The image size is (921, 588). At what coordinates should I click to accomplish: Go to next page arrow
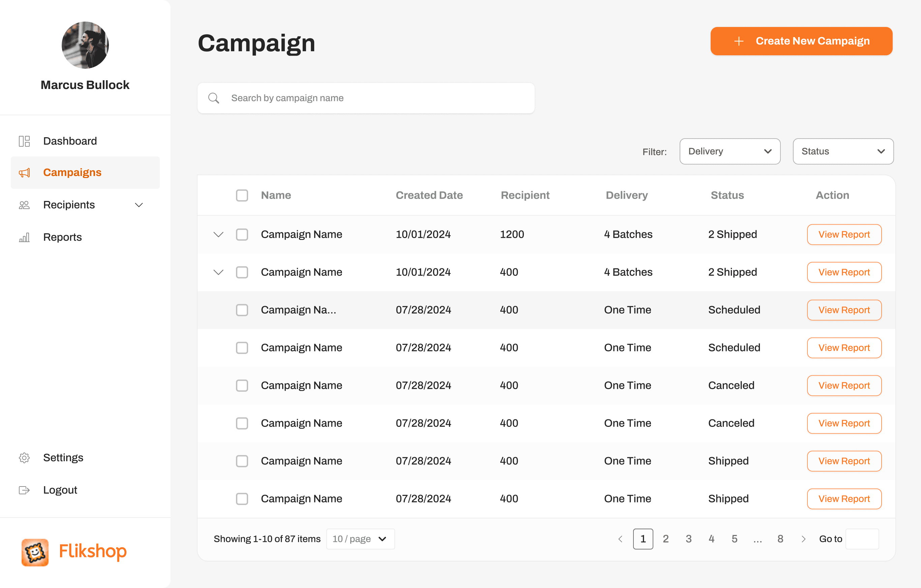point(803,539)
